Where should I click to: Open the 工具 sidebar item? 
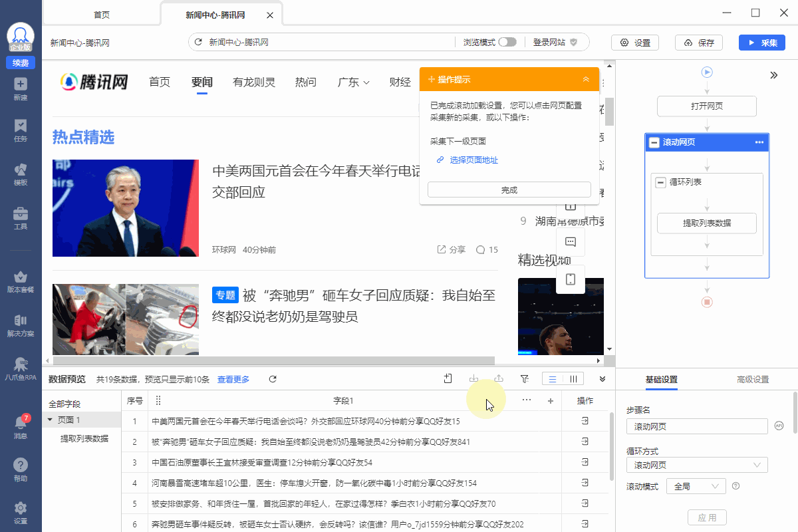21,218
